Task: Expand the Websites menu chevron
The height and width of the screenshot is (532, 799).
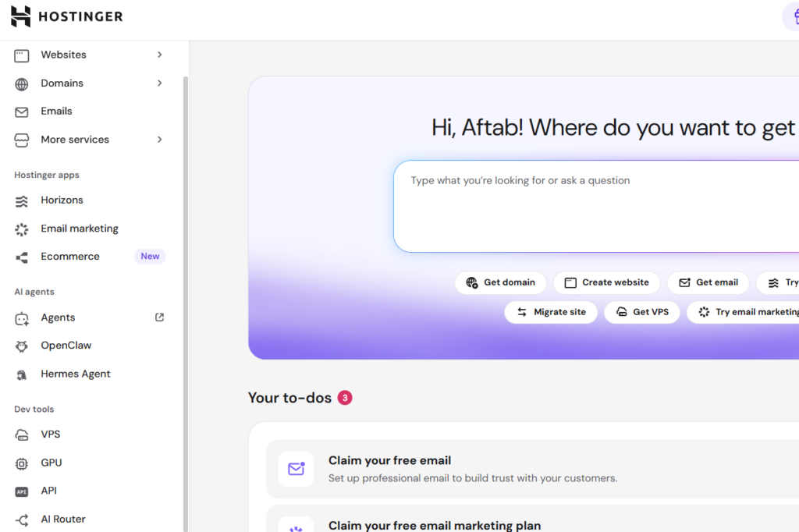Action: (159, 55)
